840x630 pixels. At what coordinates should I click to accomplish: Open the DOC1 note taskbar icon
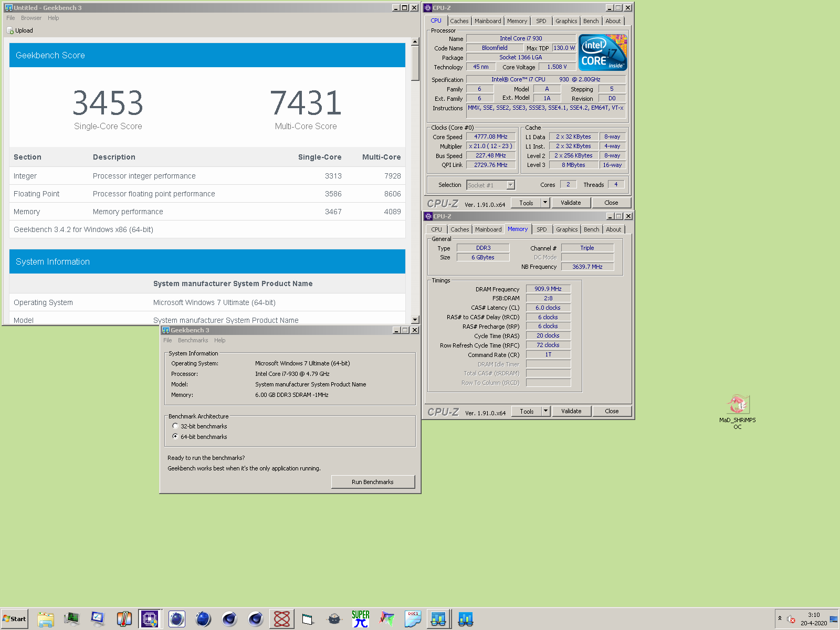[x=413, y=619]
